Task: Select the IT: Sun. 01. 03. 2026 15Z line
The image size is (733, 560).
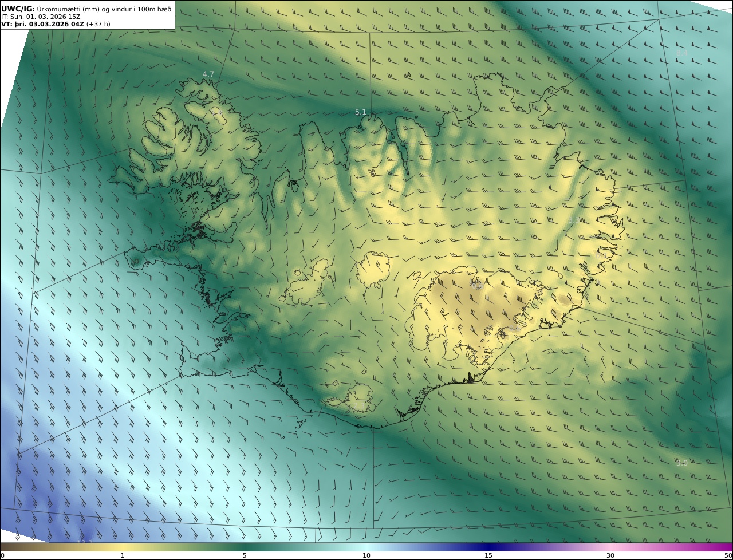Action: pyautogui.click(x=41, y=17)
